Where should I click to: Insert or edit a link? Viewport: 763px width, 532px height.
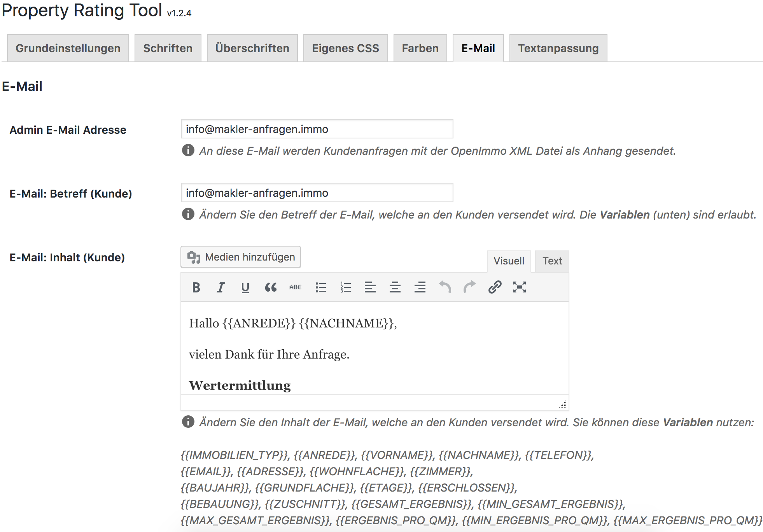point(495,287)
